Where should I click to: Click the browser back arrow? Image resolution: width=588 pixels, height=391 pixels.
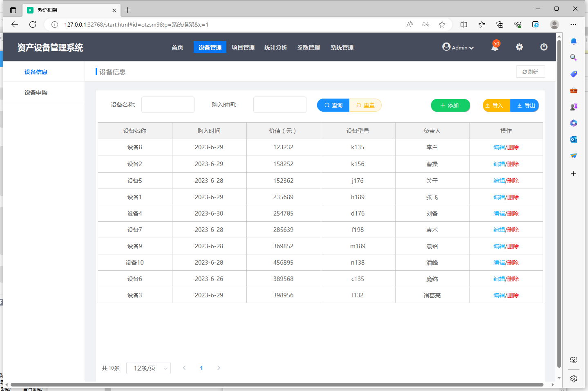point(15,25)
